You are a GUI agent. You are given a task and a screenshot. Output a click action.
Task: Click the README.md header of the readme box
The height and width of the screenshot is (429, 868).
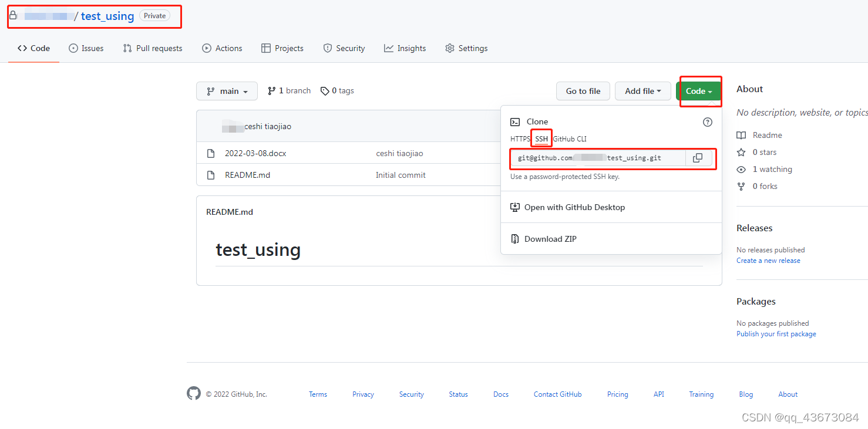(x=230, y=212)
